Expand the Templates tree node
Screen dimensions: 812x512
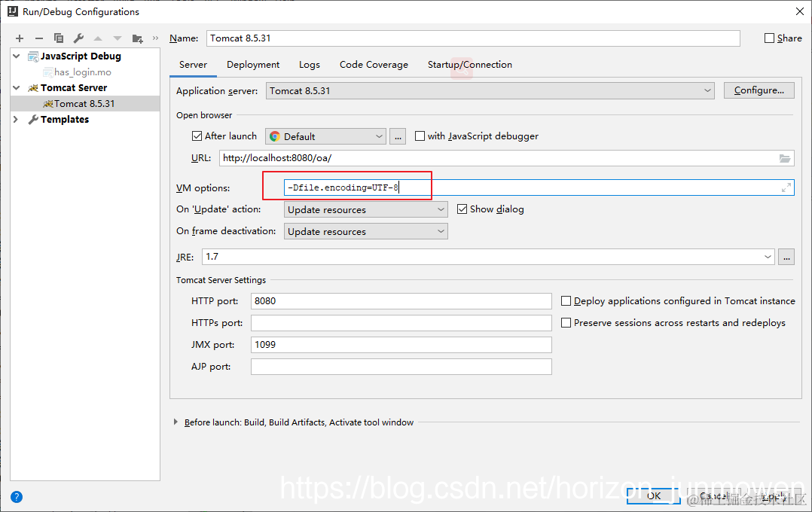tap(16, 119)
